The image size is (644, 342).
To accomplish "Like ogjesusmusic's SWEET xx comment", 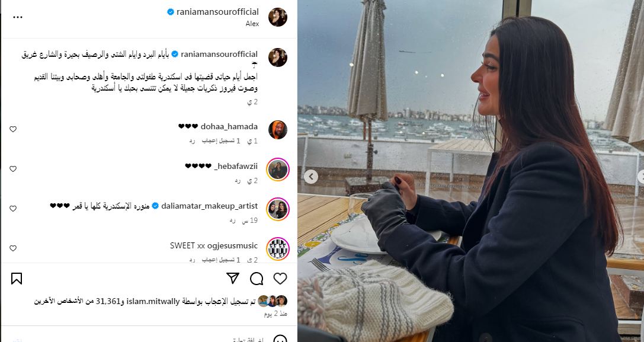I will (x=13, y=248).
